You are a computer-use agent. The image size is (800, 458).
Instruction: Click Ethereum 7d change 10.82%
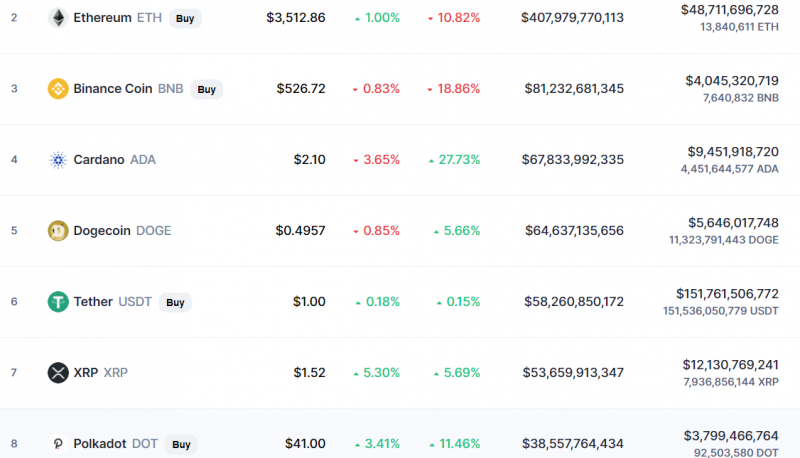pos(454,18)
